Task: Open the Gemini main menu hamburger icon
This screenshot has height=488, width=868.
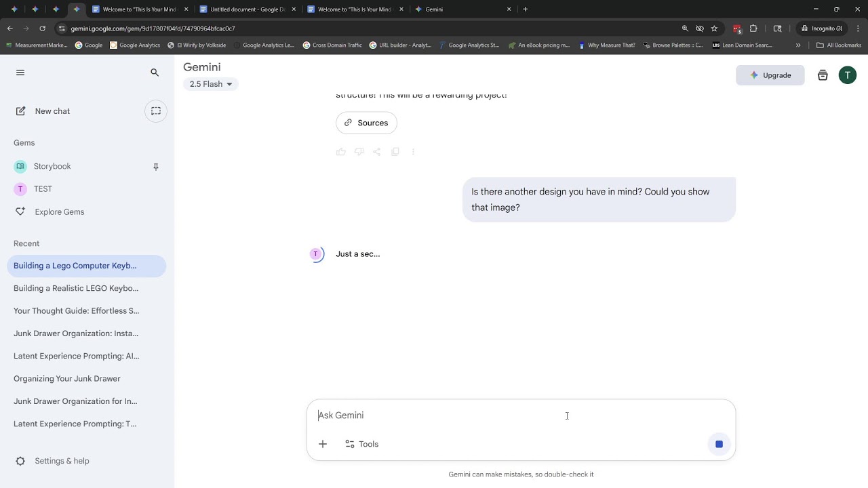Action: tap(20, 73)
